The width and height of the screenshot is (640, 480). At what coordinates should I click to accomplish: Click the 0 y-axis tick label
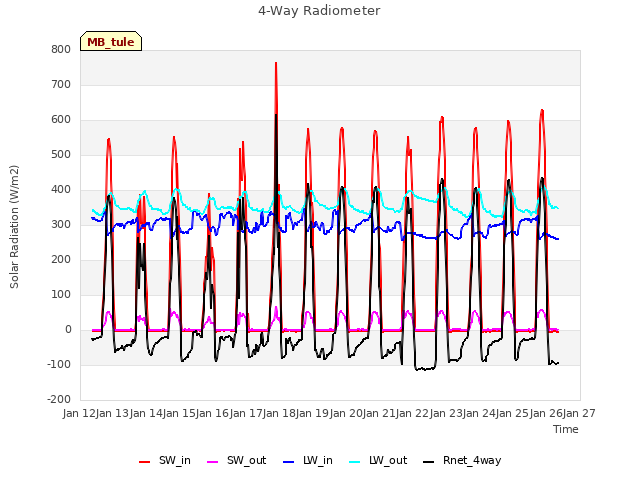coord(68,330)
